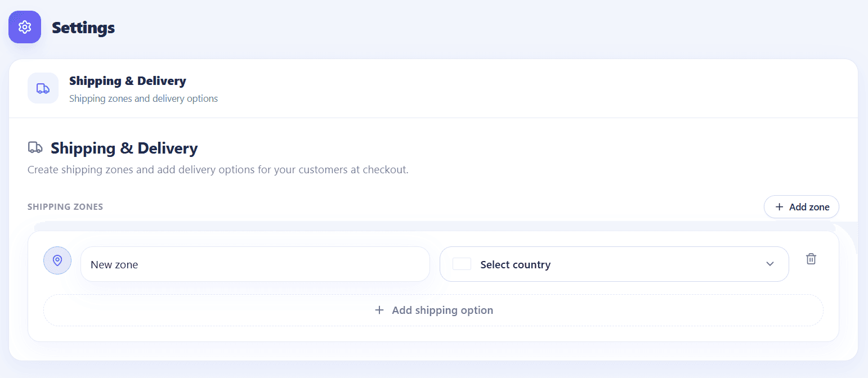Click Add shipping option button
Image resolution: width=868 pixels, height=378 pixels.
coord(433,310)
